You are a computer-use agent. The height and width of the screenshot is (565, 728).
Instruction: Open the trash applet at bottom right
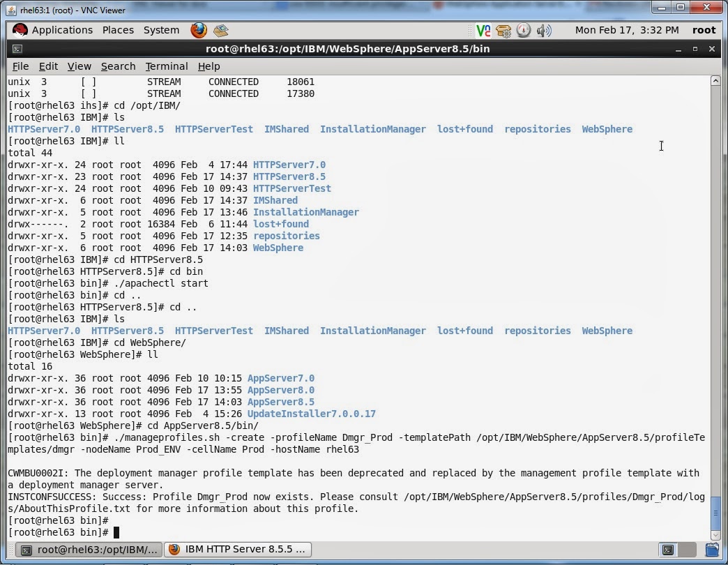tap(713, 550)
